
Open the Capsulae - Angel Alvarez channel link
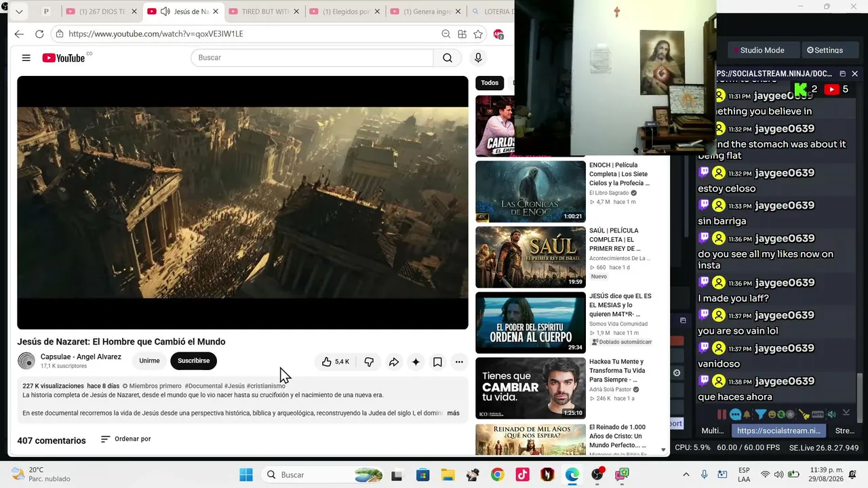click(81, 357)
